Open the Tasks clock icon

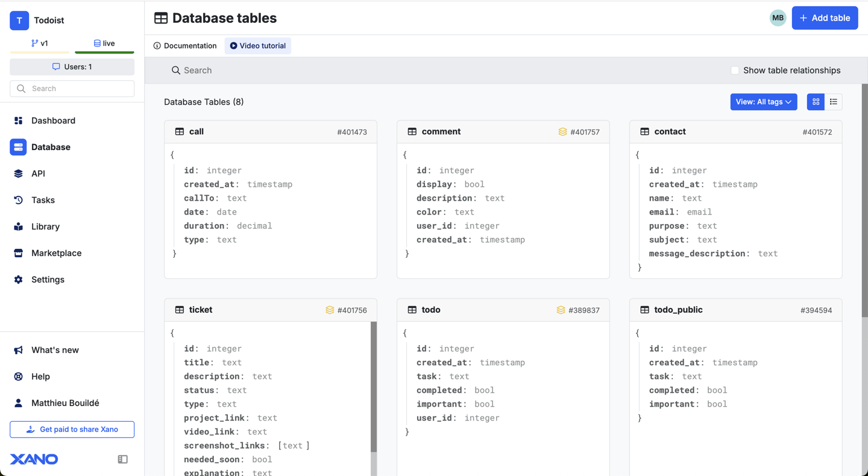(18, 200)
